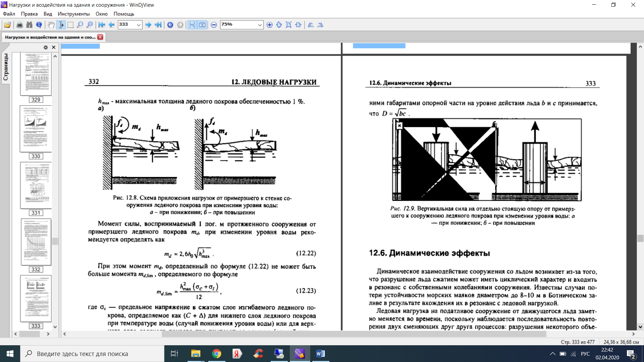Screen dimensions: 644x362
Task: Click document horizontal scroll right arrow
Action: pos(633,334)
